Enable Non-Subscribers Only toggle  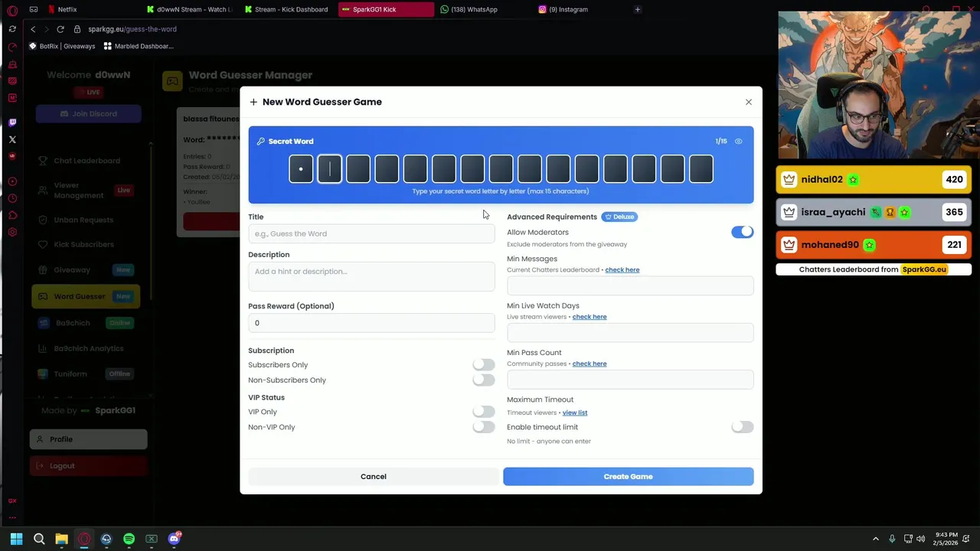[x=483, y=380]
